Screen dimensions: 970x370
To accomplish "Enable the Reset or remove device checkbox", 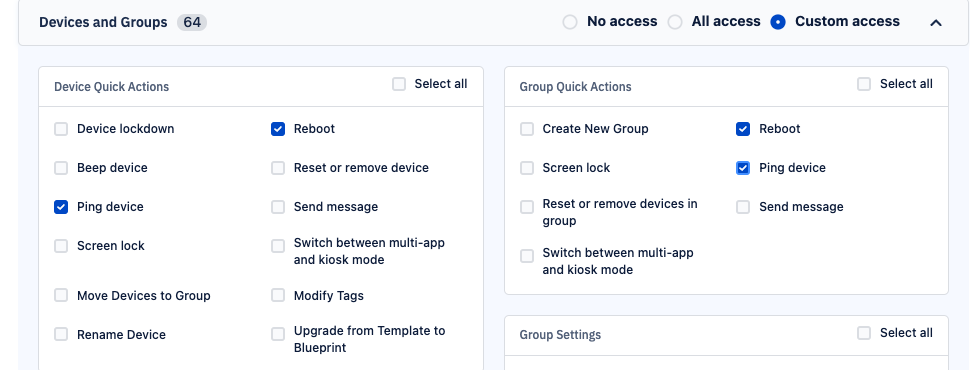I will [278, 168].
